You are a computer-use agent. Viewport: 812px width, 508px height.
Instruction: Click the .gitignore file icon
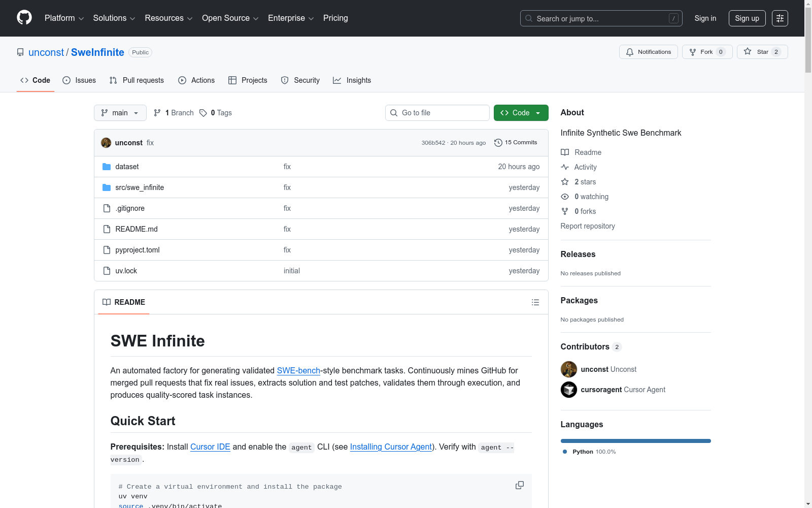tap(107, 208)
